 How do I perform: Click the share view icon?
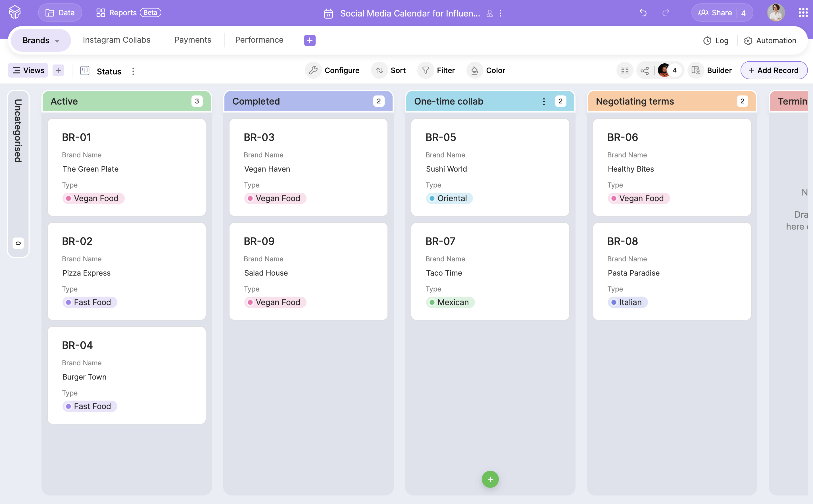pos(645,70)
